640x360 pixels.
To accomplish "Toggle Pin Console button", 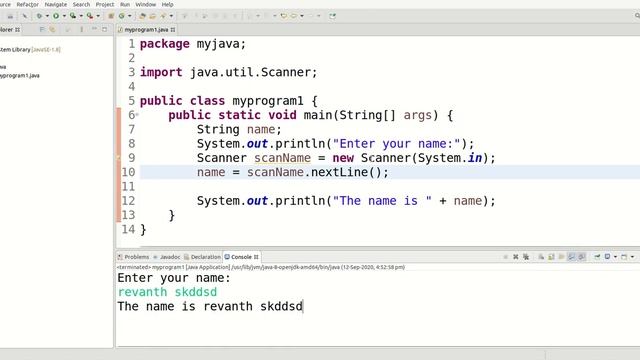I will click(597, 257).
